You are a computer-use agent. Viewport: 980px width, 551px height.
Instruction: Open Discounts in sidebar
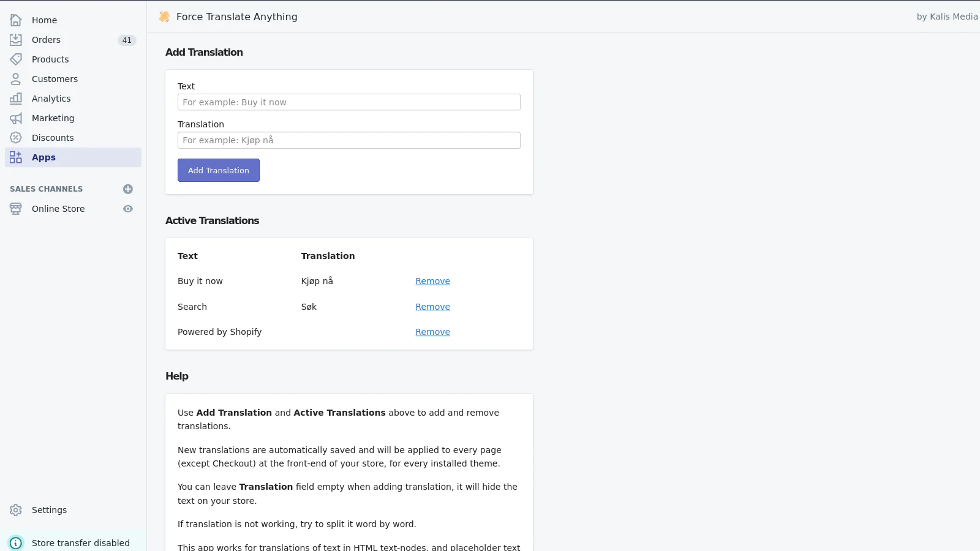coord(73,138)
